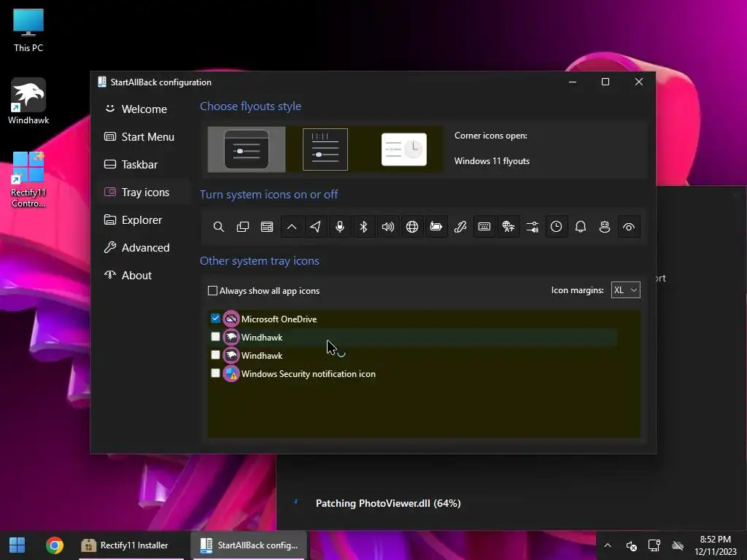The image size is (747, 560).
Task: Click the Windows 11 flyouts label
Action: click(x=492, y=161)
